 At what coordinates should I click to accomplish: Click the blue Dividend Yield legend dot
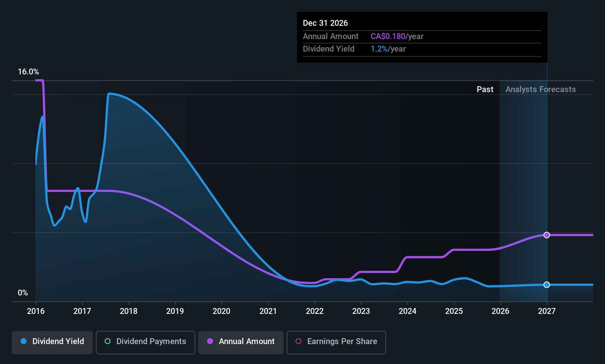tap(24, 341)
